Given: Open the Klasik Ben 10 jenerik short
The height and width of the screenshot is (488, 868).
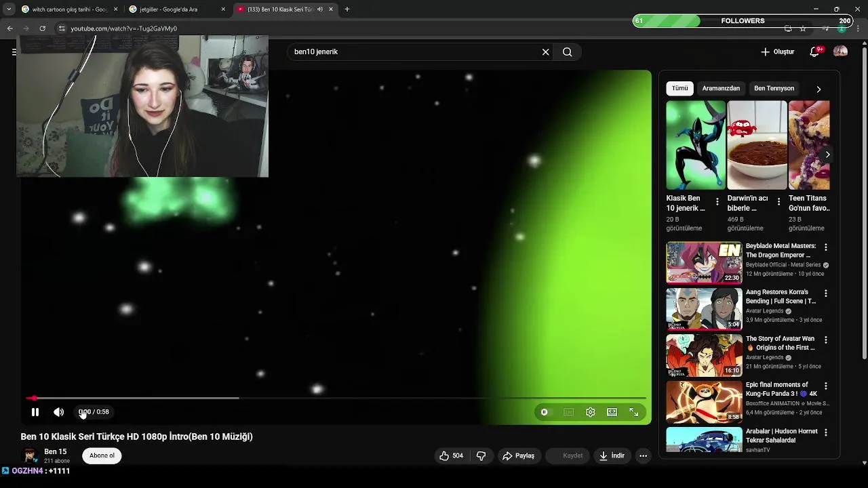Looking at the screenshot, I should (x=696, y=145).
